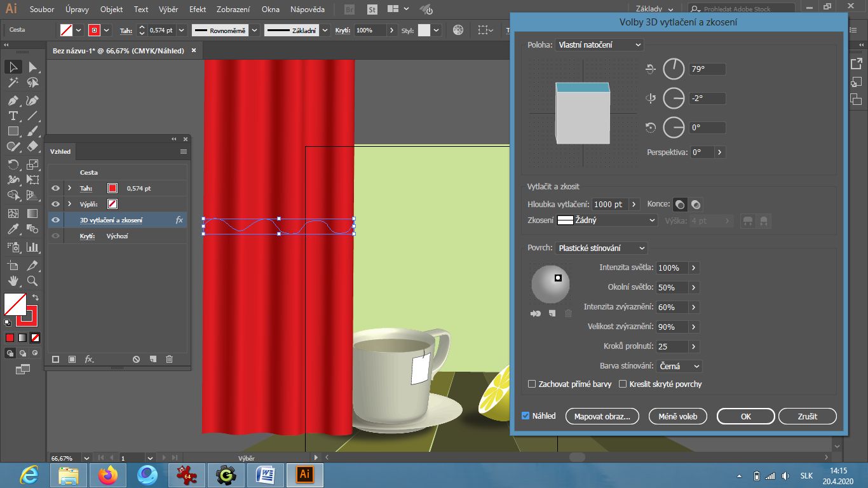Open the Poloha rotation preset dropdown

599,44
